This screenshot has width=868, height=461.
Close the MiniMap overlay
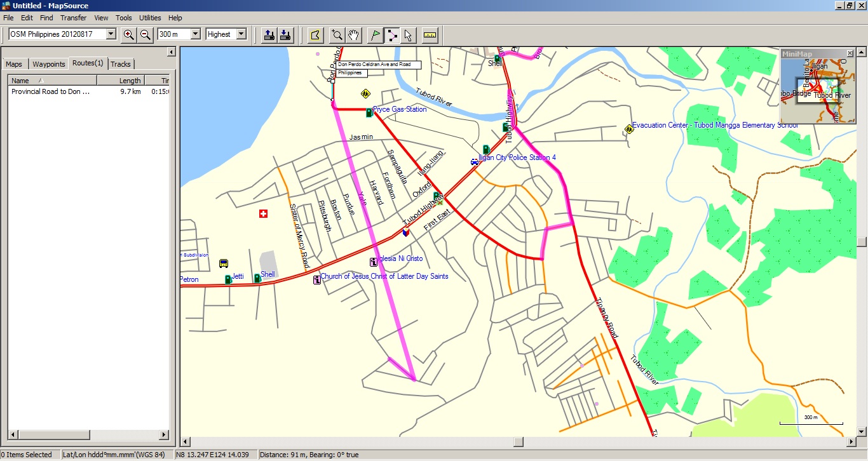point(850,53)
